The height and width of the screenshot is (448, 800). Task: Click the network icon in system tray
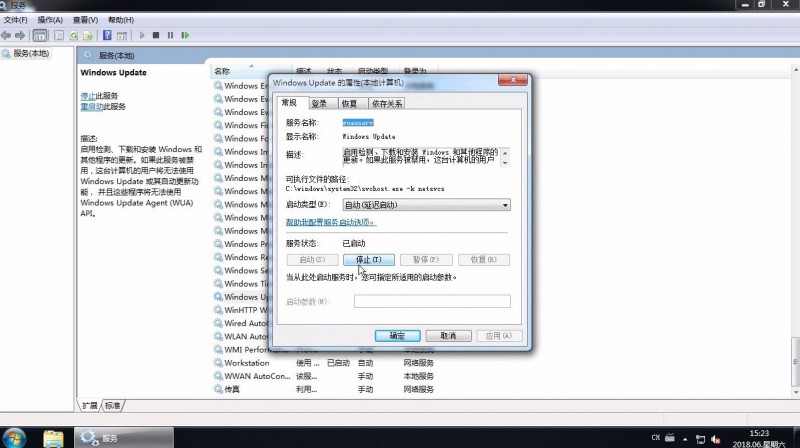click(701, 439)
